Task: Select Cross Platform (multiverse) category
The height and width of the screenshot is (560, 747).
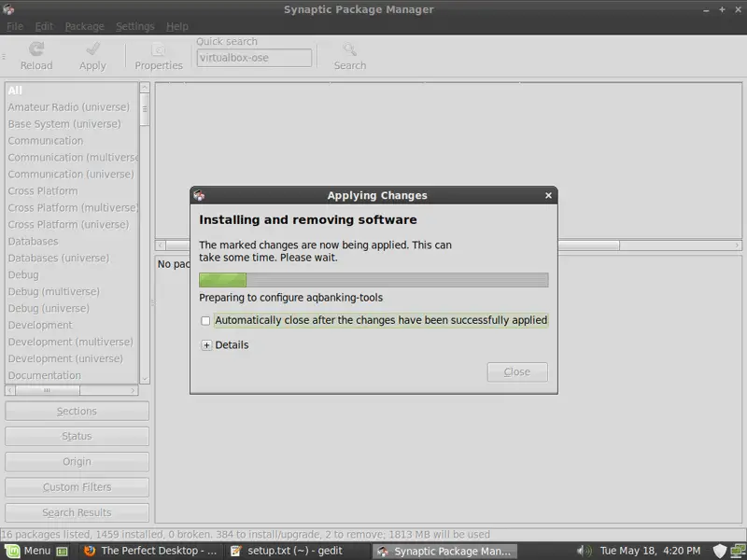Action: [x=72, y=207]
